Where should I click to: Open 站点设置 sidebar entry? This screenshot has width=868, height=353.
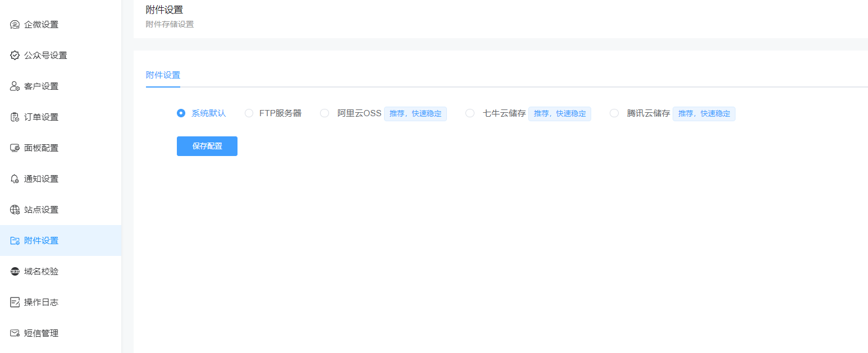click(x=61, y=210)
